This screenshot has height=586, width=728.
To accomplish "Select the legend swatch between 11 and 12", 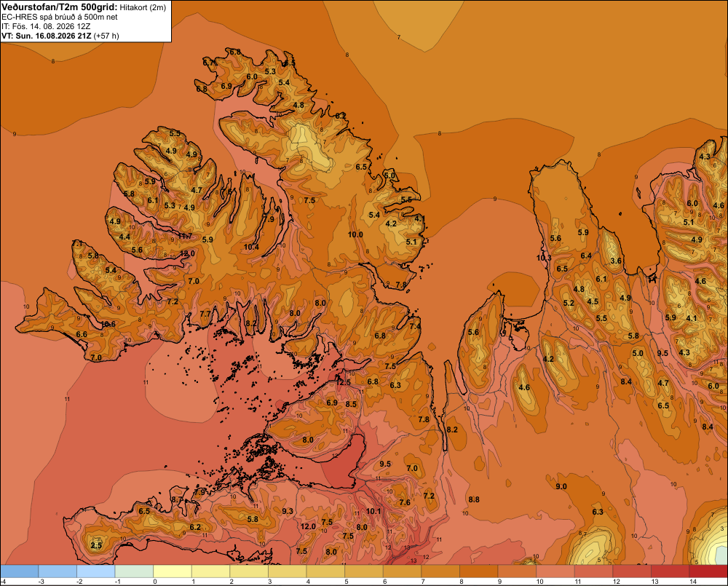I will click(594, 571).
